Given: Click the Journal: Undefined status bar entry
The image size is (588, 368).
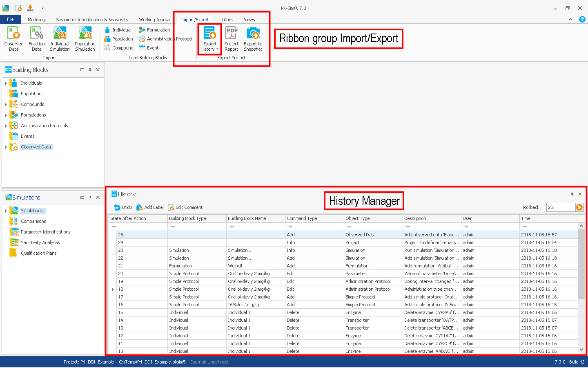Looking at the screenshot, I should coord(209,362).
